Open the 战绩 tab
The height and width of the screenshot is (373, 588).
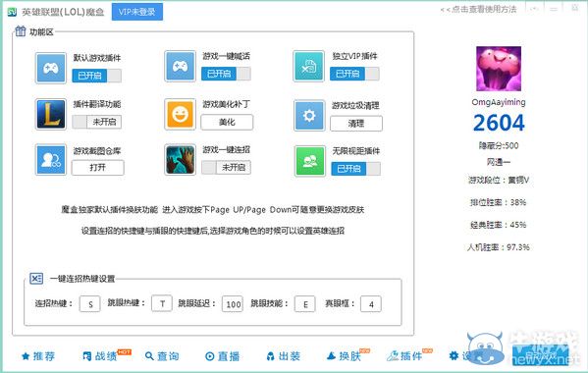[x=100, y=356]
